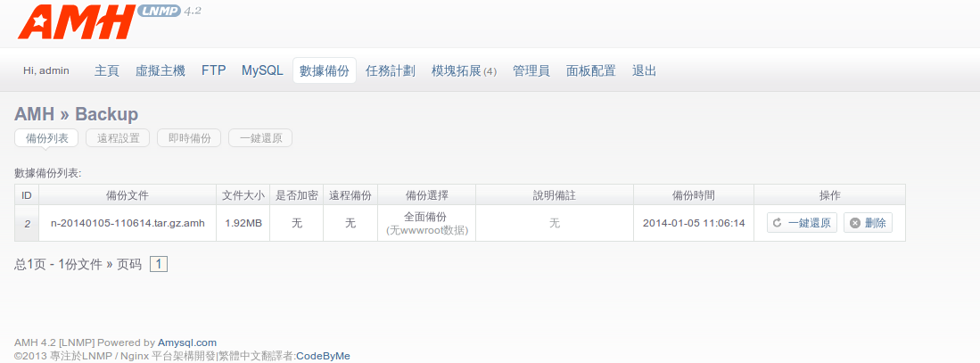Image resolution: width=980 pixels, height=363 pixels.
Task: Select the 數據備份 menu tab
Action: tap(325, 70)
